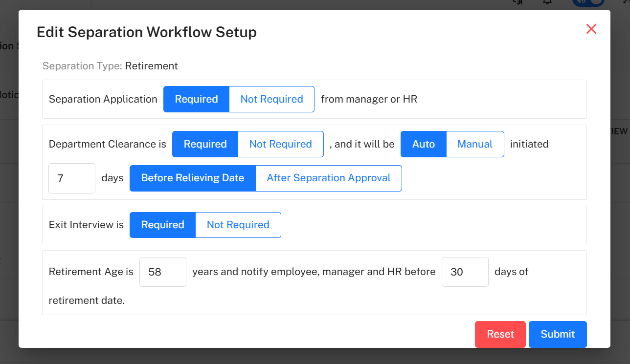The image size is (630, 364).
Task: Click the clearance days input field
Action: [71, 178]
